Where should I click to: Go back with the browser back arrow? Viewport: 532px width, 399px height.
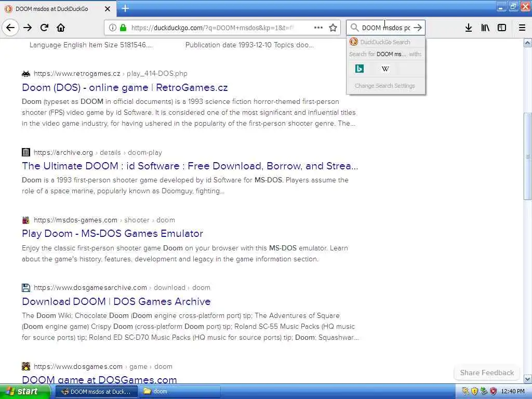click(x=10, y=28)
